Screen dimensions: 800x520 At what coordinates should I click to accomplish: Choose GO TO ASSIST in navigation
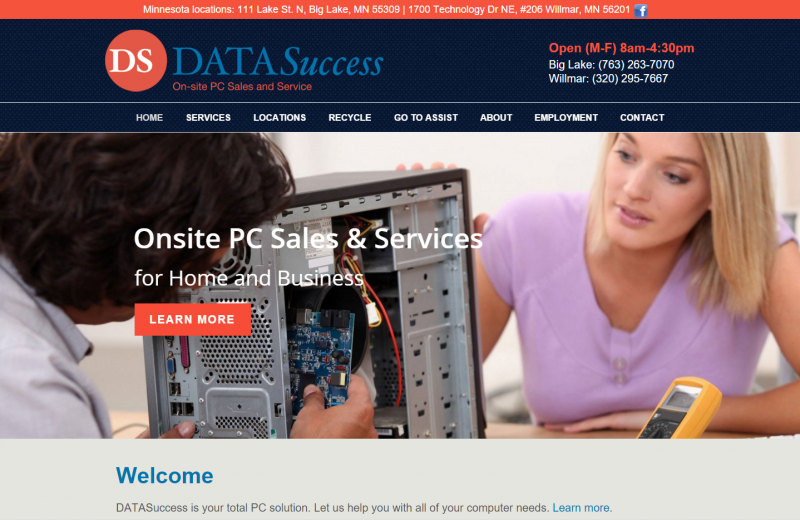click(426, 117)
